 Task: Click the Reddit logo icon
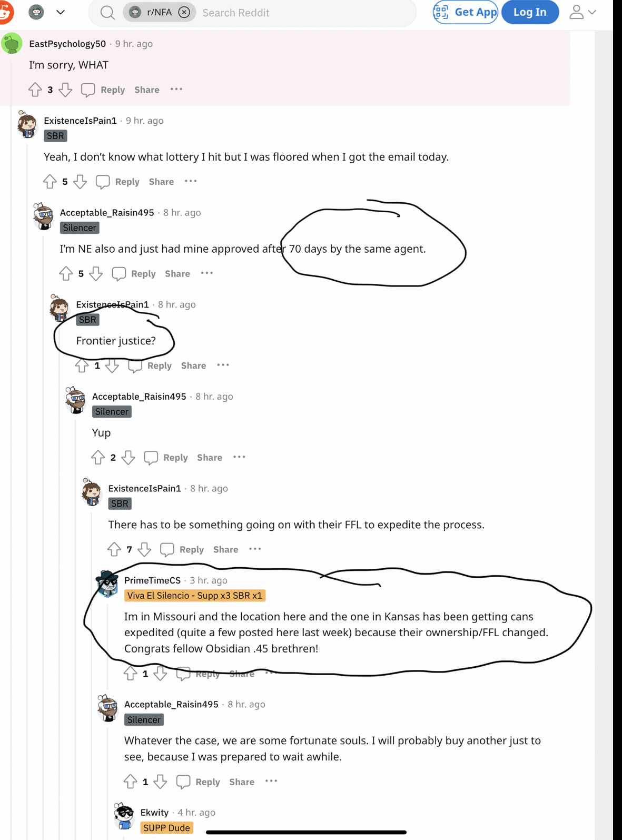(6, 12)
